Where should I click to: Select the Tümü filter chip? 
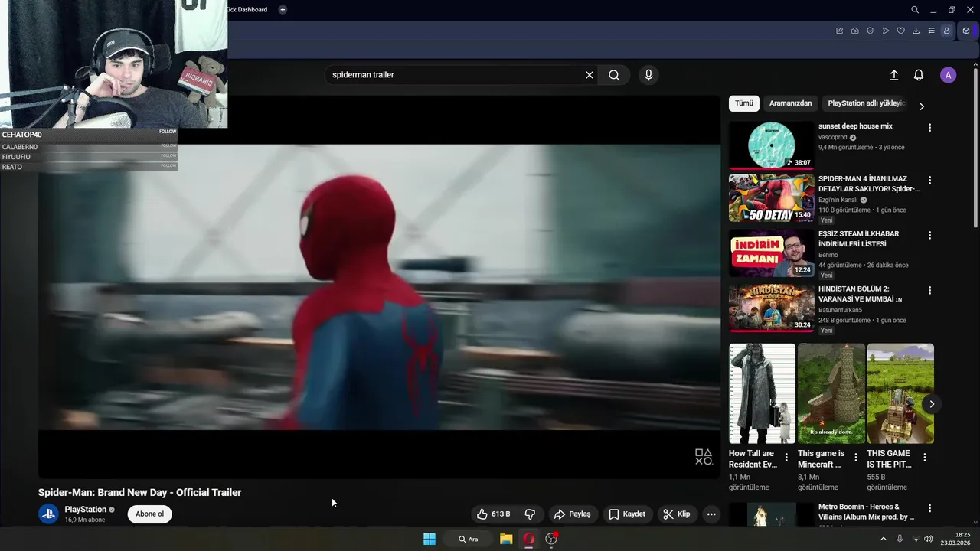744,103
